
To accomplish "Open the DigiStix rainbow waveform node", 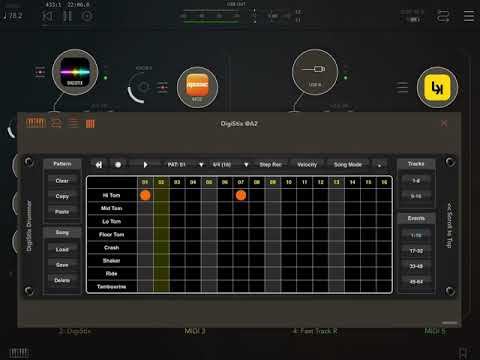I will (75, 72).
